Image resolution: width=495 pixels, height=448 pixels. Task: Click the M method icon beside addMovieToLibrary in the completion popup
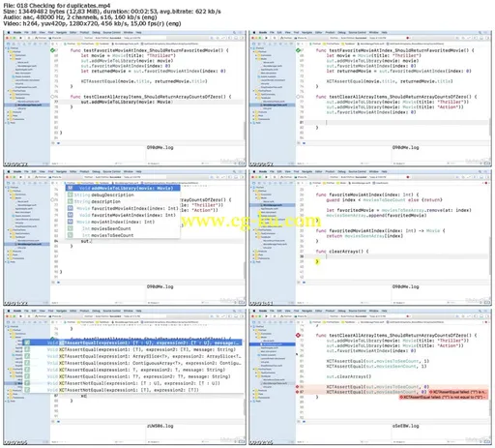(x=70, y=188)
